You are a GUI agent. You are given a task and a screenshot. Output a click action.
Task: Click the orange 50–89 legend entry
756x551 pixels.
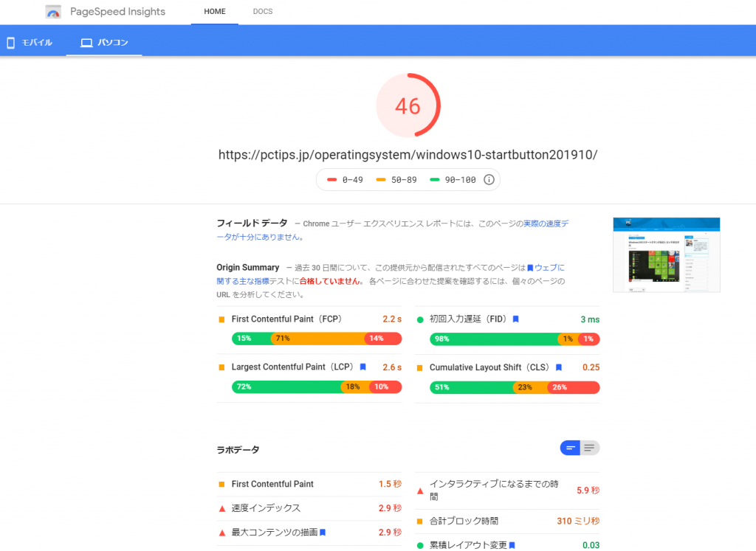pos(396,180)
